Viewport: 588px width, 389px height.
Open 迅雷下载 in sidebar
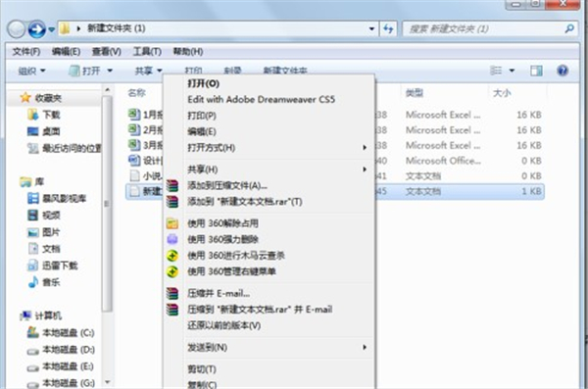click(53, 266)
